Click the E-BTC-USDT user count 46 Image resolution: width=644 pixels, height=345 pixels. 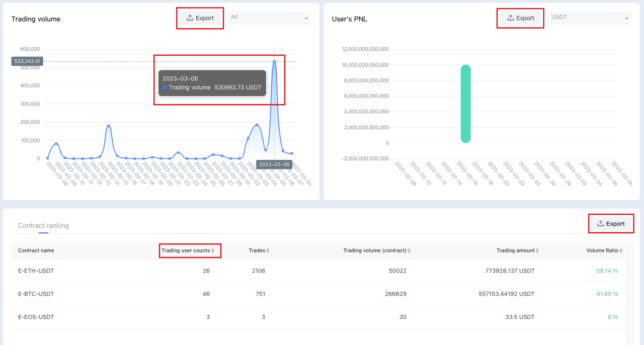pos(206,294)
